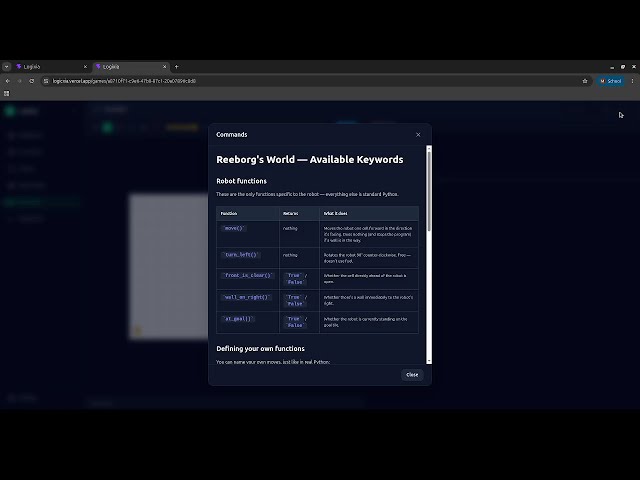Image resolution: width=640 pixels, height=480 pixels.
Task: Reload the current page
Action: click(x=32, y=81)
